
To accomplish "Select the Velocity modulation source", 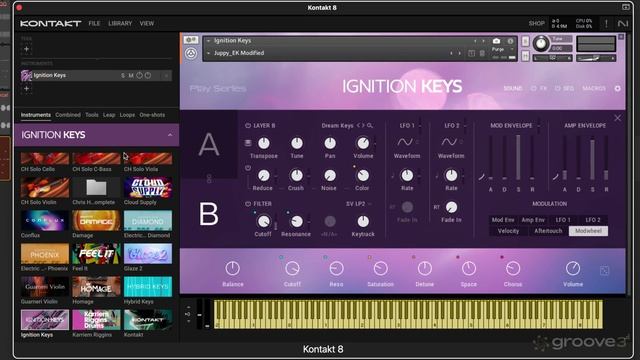I will pyautogui.click(x=508, y=231).
